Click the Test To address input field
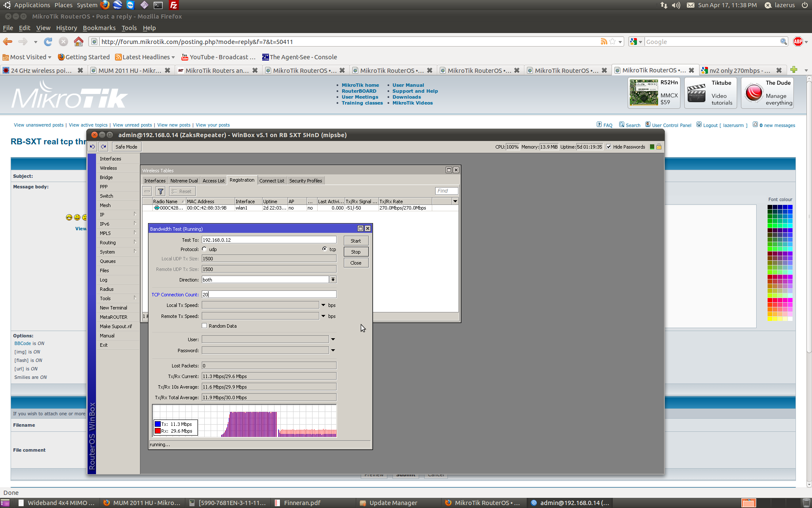812x508 pixels. click(x=269, y=240)
